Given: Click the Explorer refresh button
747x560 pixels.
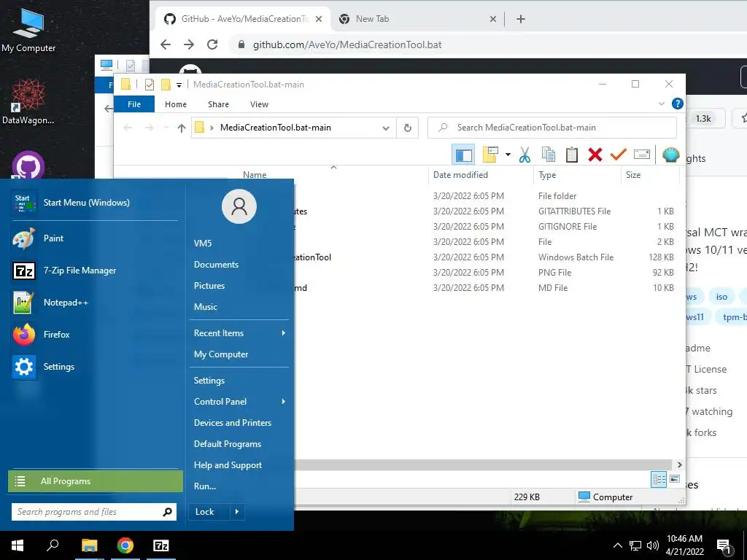Looking at the screenshot, I should click(x=407, y=128).
